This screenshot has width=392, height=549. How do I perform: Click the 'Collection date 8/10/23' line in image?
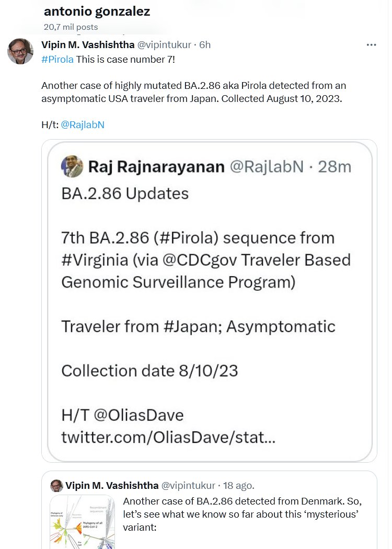point(150,371)
